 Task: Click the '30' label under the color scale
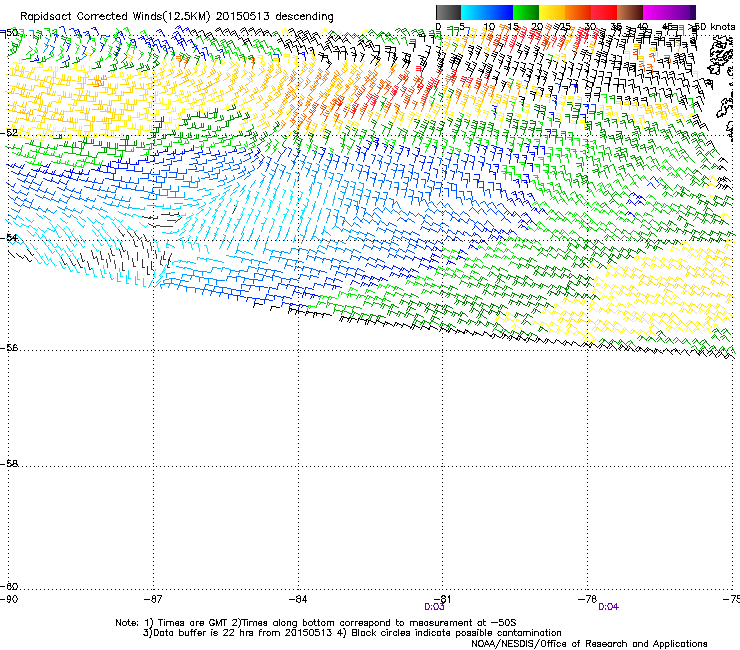590,27
